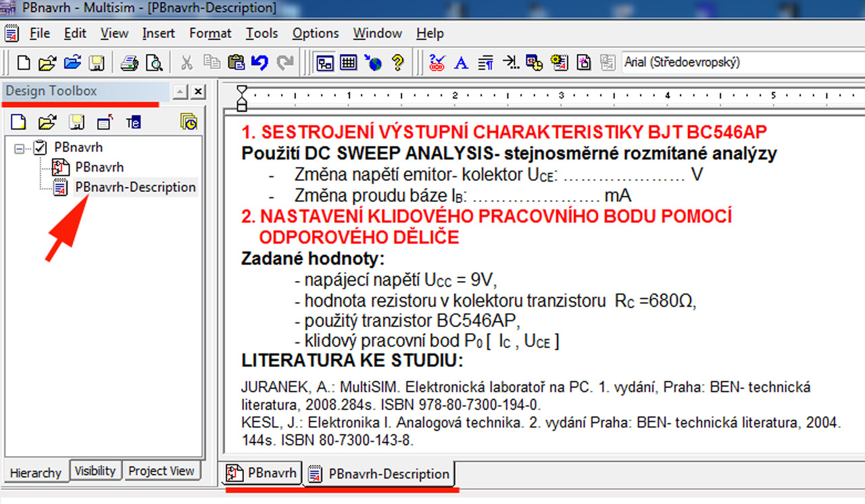The image size is (865, 504).
Task: Switch to the Visibility tab
Action: (x=95, y=470)
